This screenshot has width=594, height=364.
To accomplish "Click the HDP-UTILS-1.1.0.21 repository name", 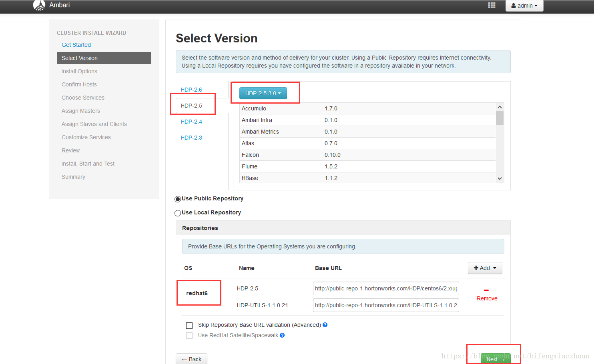I will (x=262, y=305).
